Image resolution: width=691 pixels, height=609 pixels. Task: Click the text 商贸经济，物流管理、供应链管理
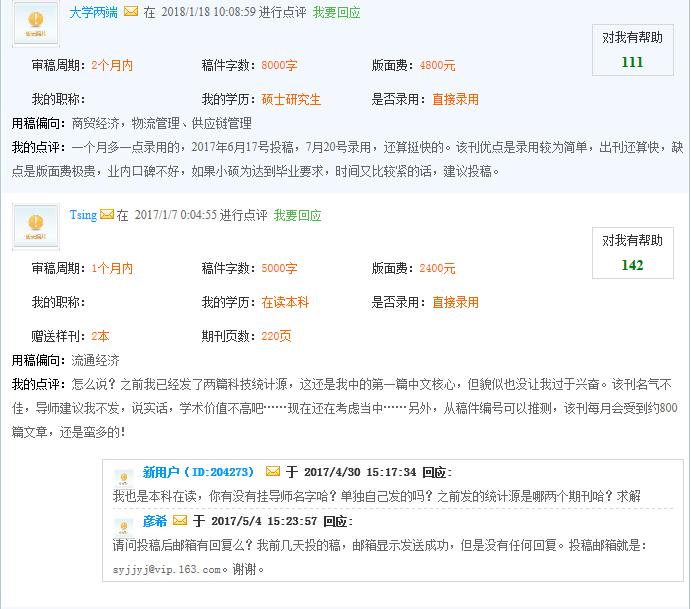(x=161, y=123)
